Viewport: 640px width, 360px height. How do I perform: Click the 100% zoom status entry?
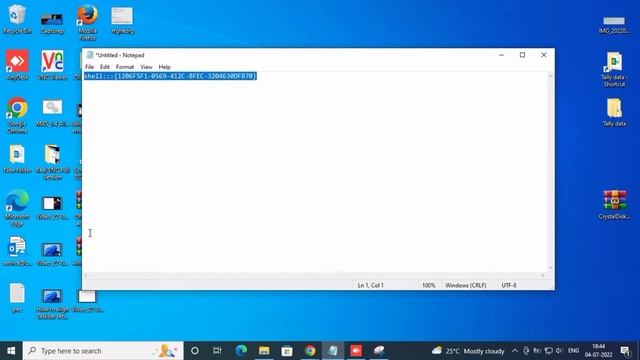(429, 285)
